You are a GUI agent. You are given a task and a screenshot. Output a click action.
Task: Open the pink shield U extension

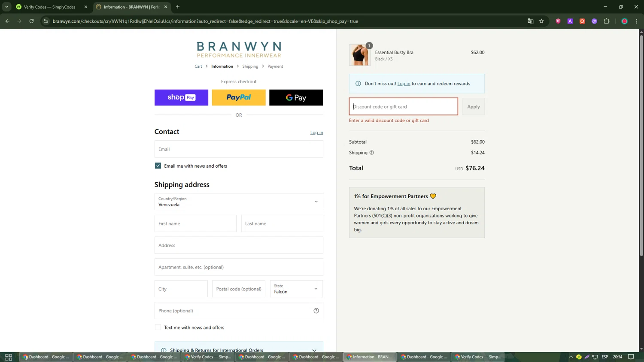pos(558,21)
